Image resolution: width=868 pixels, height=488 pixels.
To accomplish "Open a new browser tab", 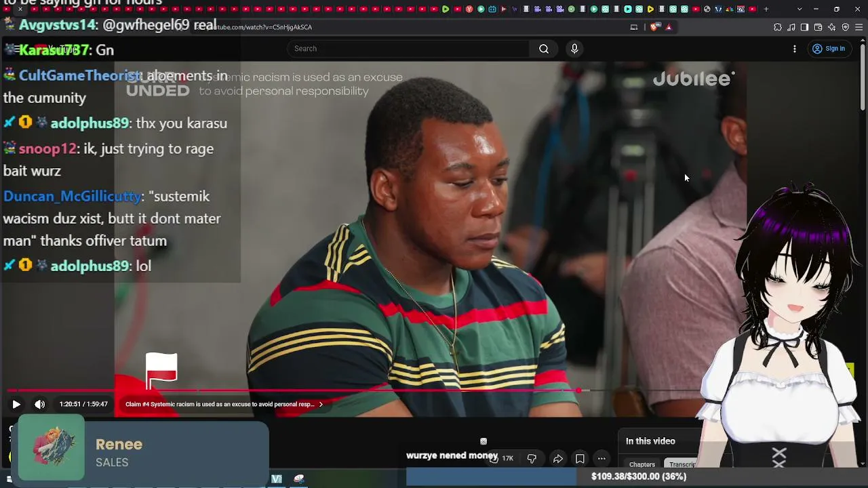I will 766,9.
